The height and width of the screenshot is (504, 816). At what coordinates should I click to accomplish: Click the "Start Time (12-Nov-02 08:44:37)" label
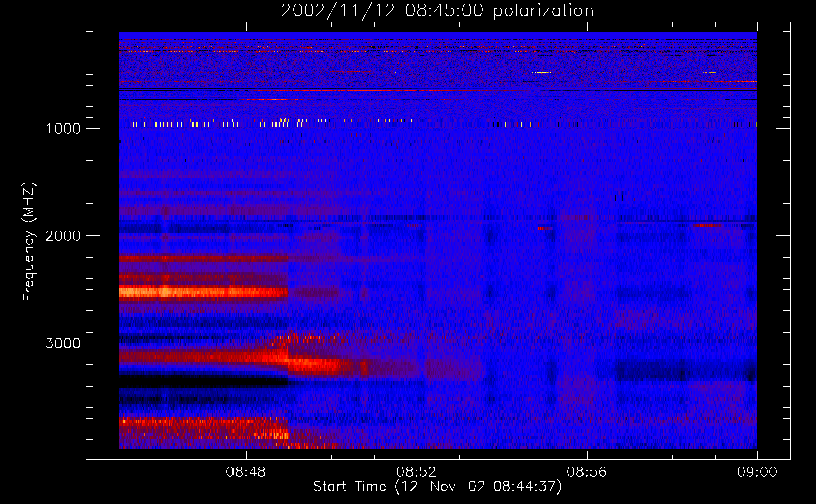(x=437, y=487)
